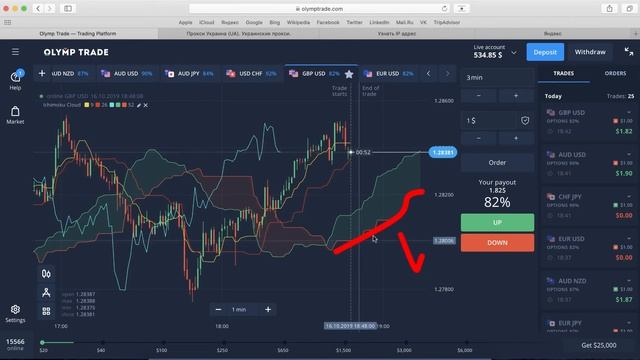Switch to the Яндекс browser tab
640x360 pixels.
[553, 33]
